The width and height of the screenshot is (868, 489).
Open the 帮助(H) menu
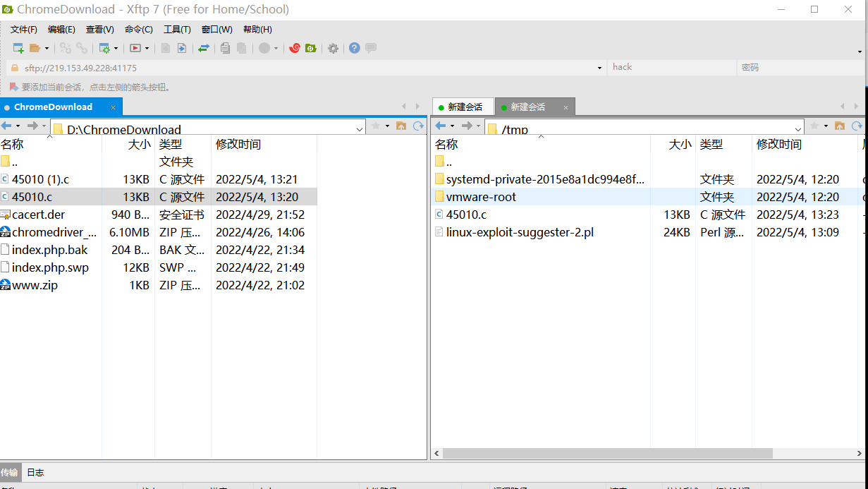[x=257, y=30]
